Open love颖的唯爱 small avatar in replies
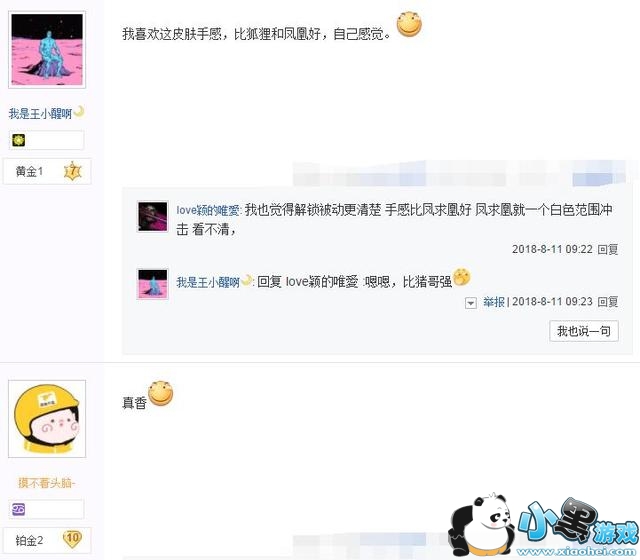 [x=153, y=216]
